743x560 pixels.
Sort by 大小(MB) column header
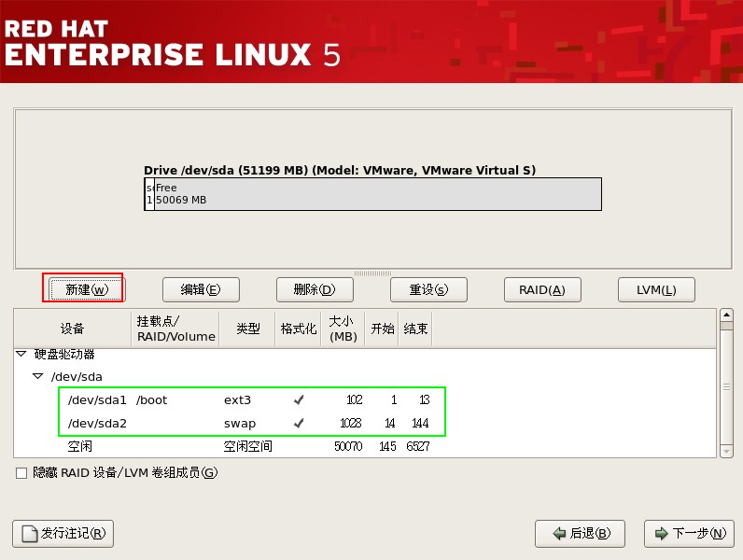(x=343, y=329)
